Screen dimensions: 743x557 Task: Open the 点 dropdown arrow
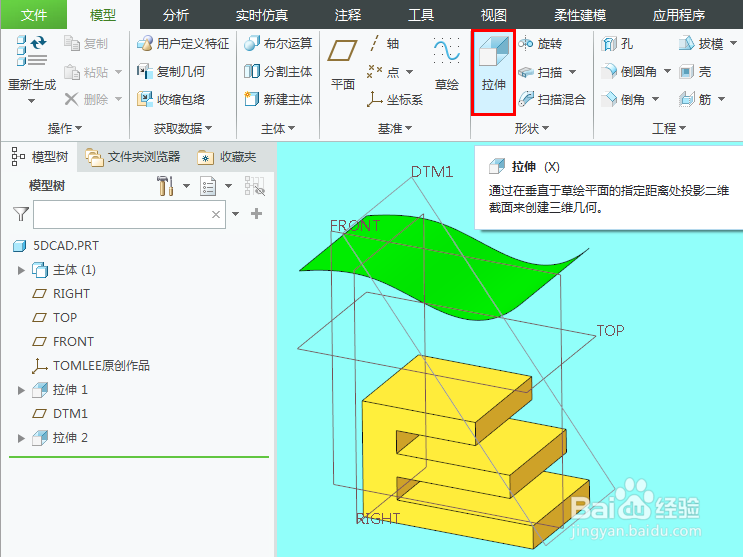(x=409, y=72)
